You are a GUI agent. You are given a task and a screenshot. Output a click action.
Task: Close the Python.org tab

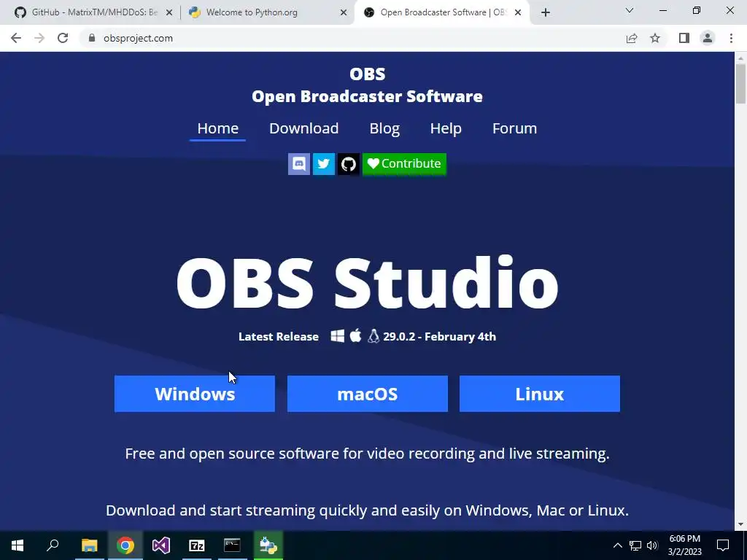(x=344, y=13)
